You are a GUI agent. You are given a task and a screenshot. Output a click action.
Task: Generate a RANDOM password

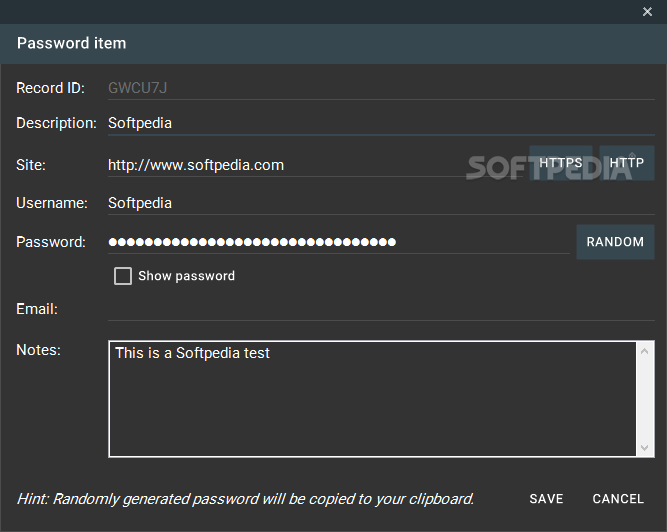coord(615,242)
